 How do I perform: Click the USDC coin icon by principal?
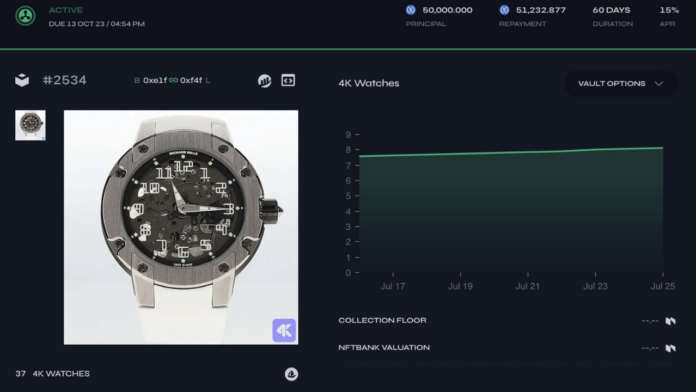(x=411, y=10)
